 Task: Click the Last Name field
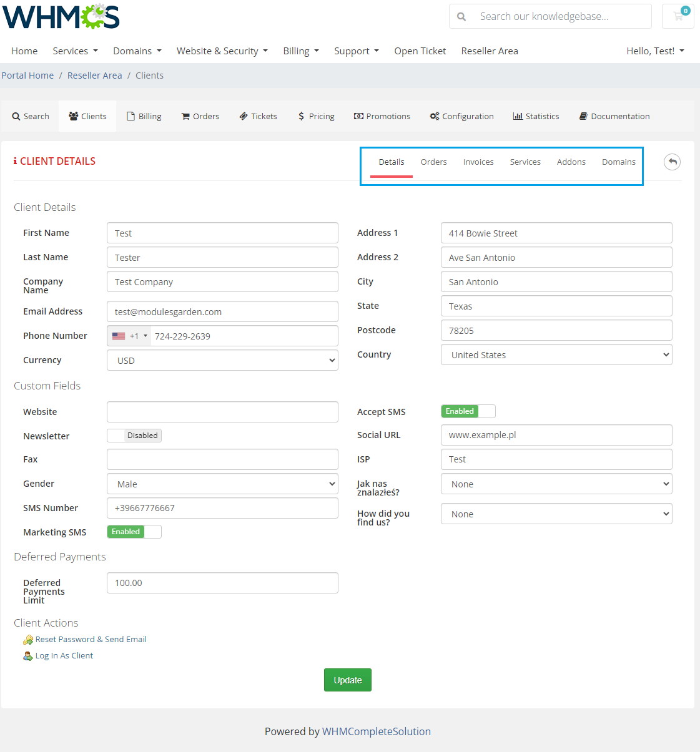[222, 257]
